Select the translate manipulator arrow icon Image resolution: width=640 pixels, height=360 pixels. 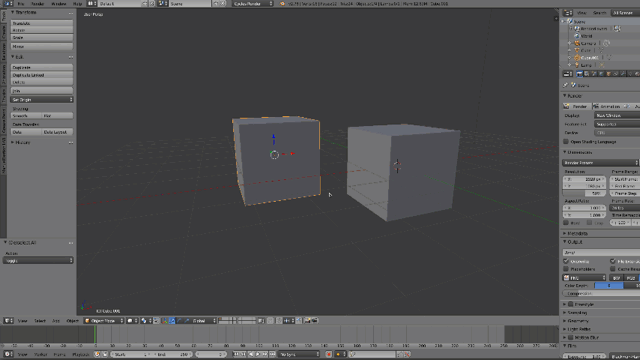tap(172, 321)
